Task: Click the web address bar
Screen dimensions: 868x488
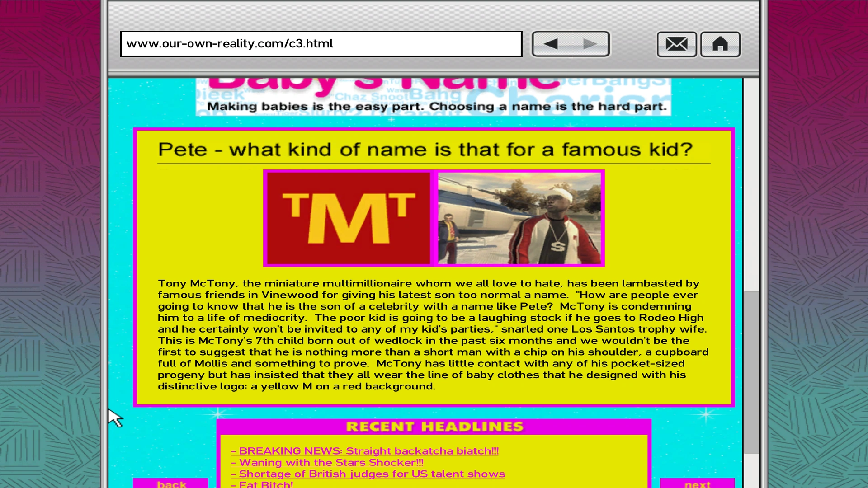Action: point(321,44)
